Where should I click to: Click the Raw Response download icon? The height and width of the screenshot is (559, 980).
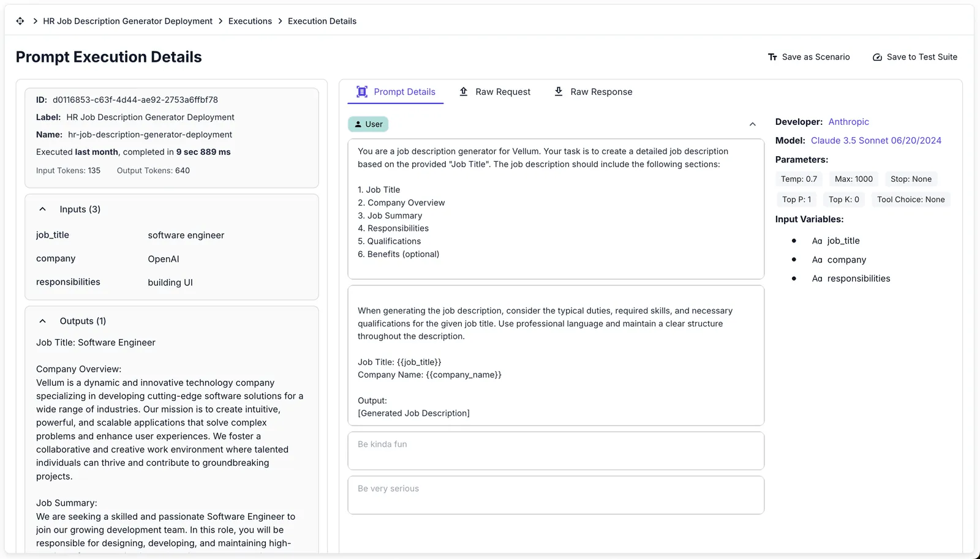(559, 92)
